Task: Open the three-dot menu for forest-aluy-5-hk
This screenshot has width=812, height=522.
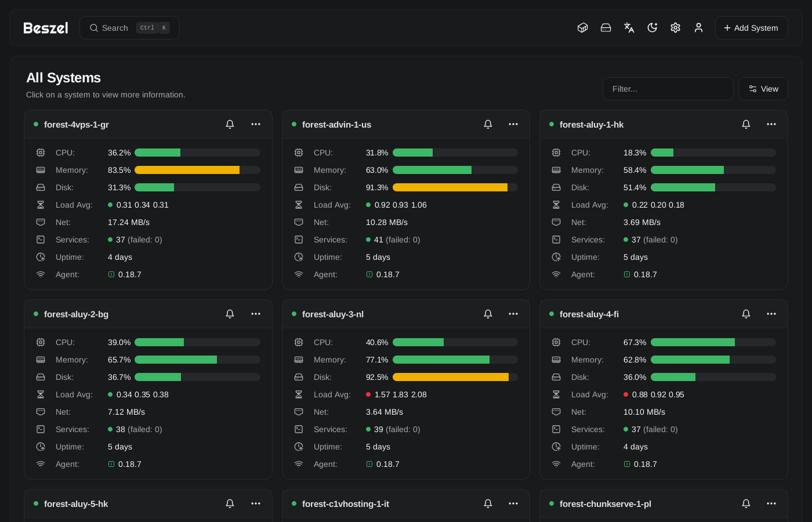Action: pyautogui.click(x=256, y=503)
